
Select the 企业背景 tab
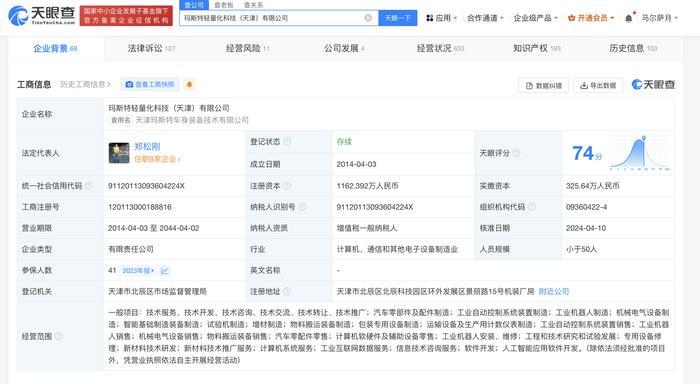[x=55, y=48]
